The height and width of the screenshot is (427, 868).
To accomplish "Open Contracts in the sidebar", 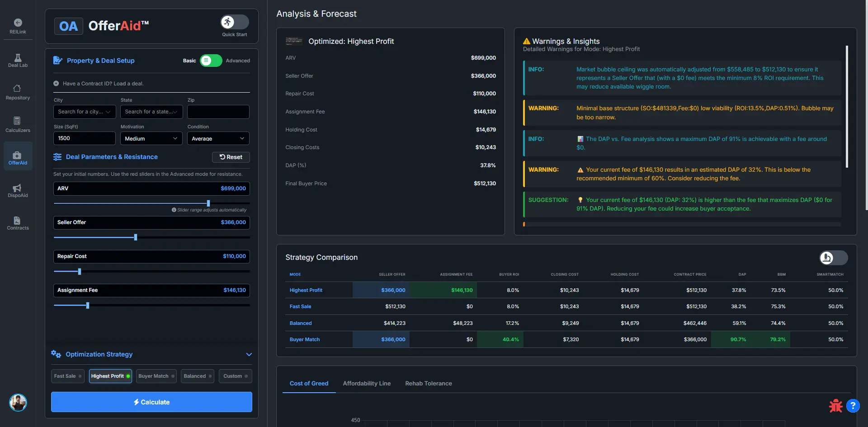I will (18, 223).
